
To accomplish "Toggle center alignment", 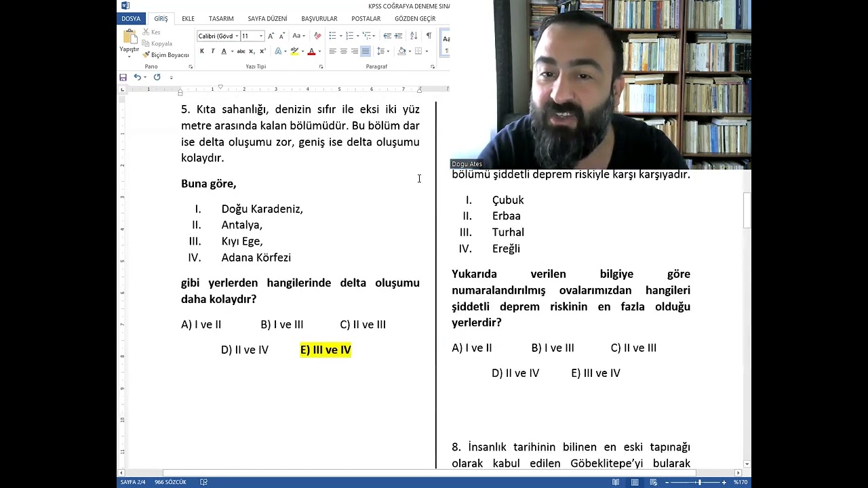I will tap(343, 52).
